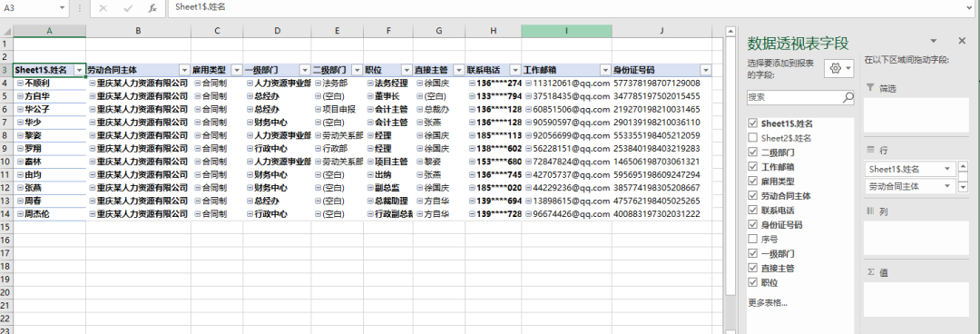Screen dimensions: 980x334
Task: Collapse the 周杰伦 row expander
Action: [x=20, y=214]
